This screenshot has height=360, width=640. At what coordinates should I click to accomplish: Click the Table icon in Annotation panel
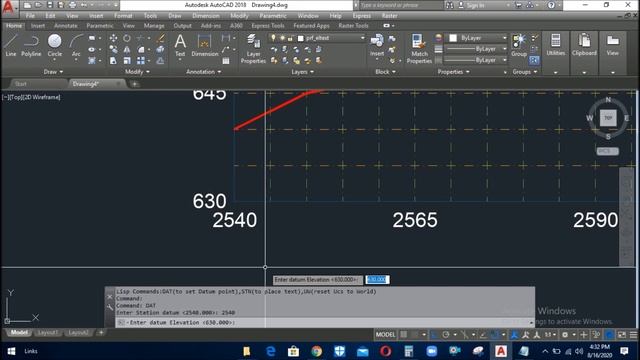coord(226,61)
